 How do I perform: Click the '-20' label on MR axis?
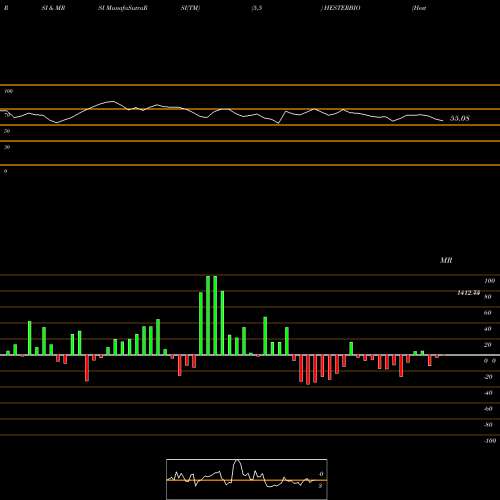(x=488, y=377)
